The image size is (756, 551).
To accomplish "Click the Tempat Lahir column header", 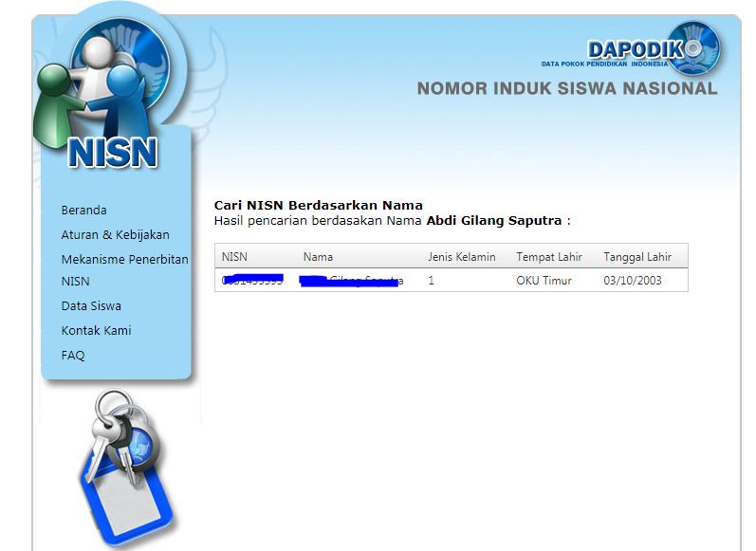I will click(x=549, y=257).
